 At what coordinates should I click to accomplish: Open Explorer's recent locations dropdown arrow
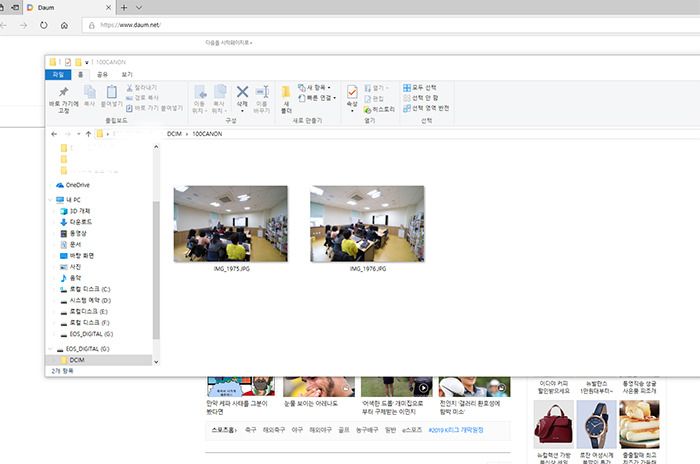click(x=79, y=134)
